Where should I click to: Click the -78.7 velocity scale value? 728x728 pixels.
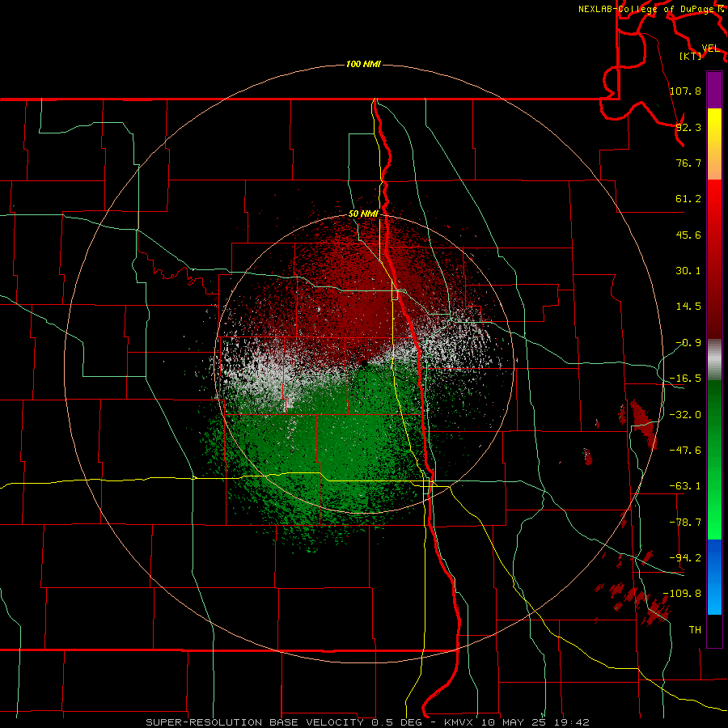tap(685, 523)
